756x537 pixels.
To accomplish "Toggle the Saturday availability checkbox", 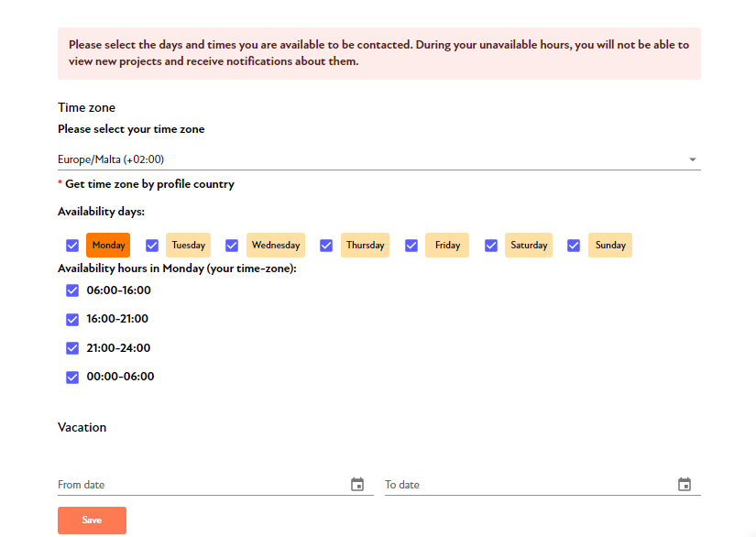I will pos(491,246).
